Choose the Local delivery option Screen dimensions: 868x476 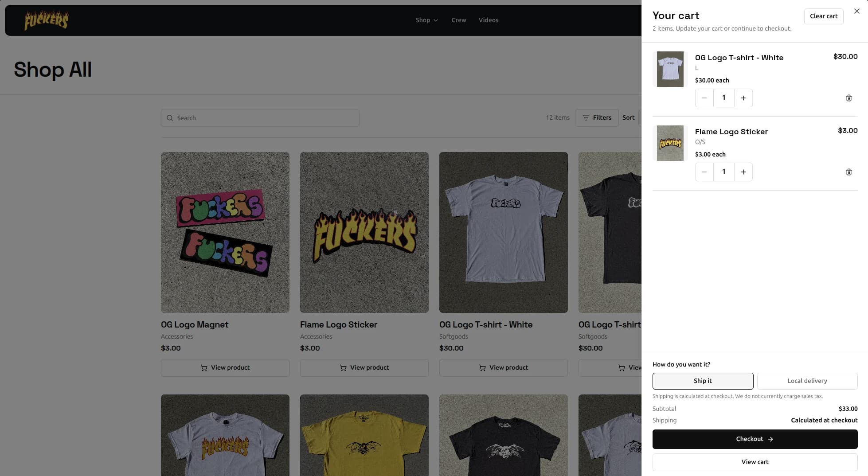[x=807, y=381]
